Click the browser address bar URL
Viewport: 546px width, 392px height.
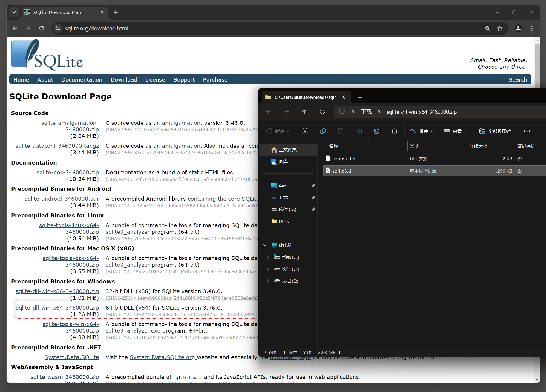point(96,28)
